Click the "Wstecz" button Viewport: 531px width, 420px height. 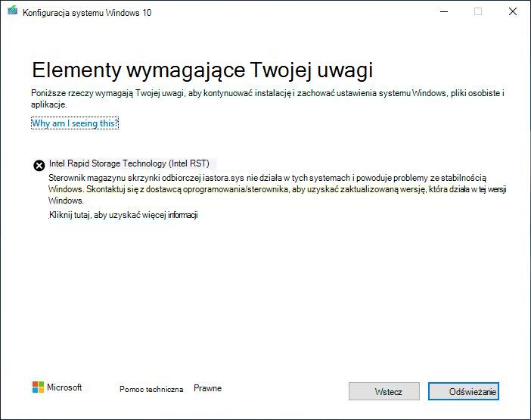[384, 391]
